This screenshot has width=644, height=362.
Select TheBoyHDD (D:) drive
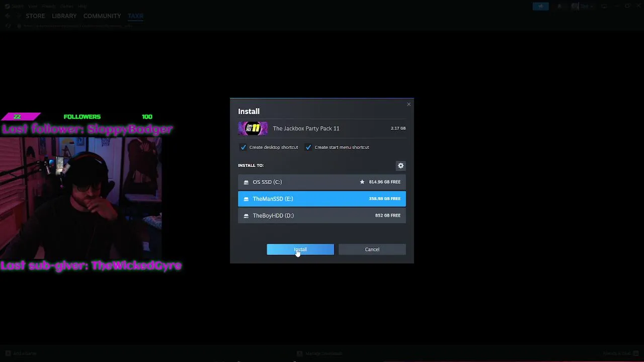[322, 215]
